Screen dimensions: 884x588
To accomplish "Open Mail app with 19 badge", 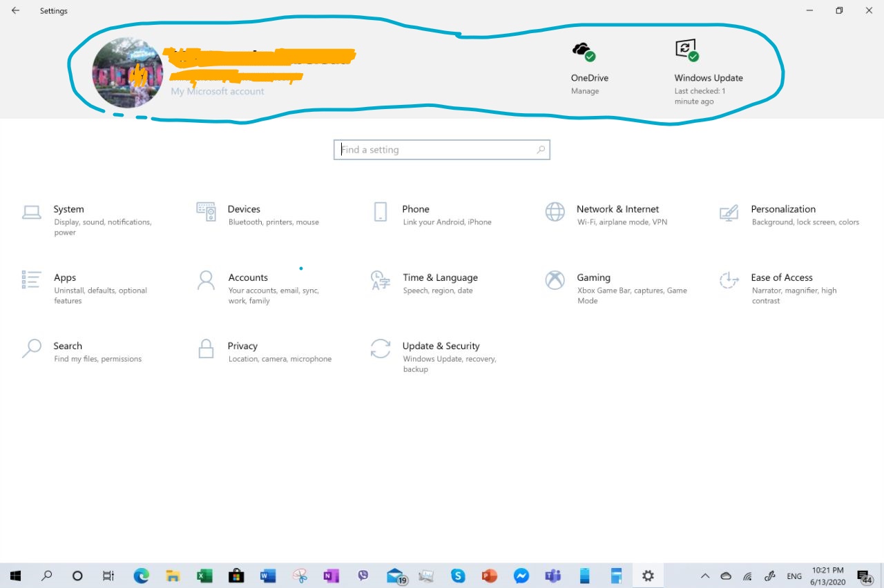I will 396,576.
